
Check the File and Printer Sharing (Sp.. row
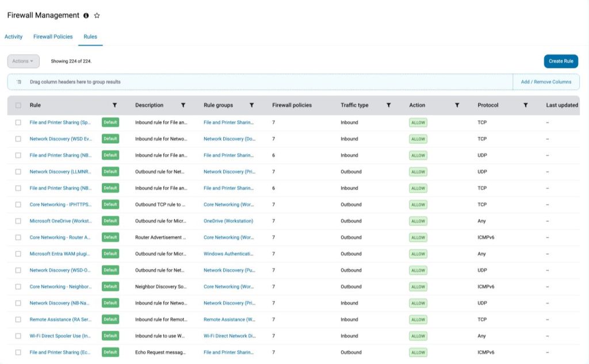pyautogui.click(x=18, y=122)
